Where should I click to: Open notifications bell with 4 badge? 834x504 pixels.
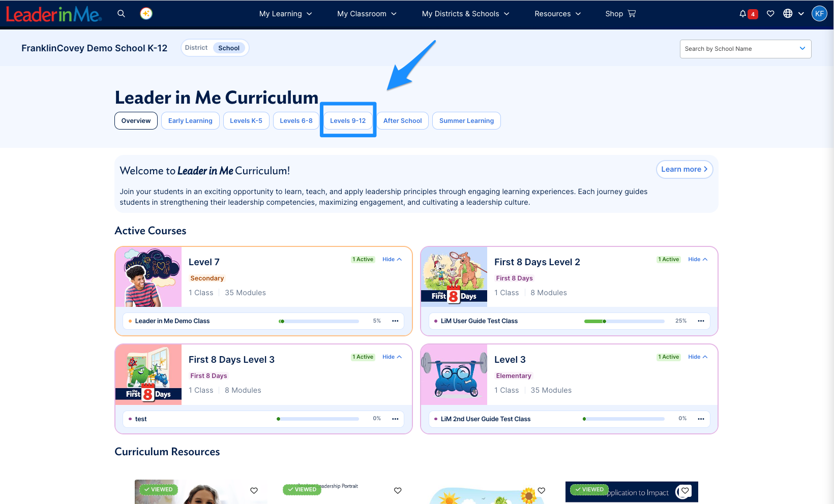[x=748, y=14]
